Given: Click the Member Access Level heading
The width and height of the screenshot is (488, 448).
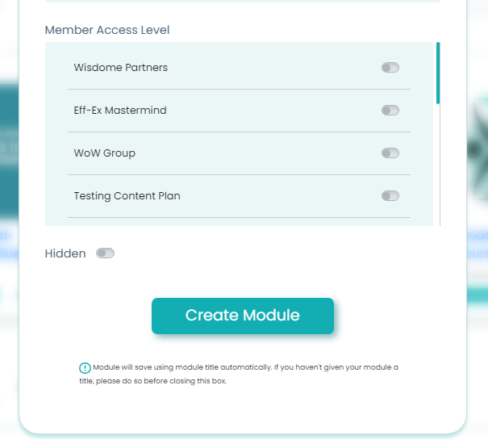Looking at the screenshot, I should pyautogui.click(x=107, y=31).
